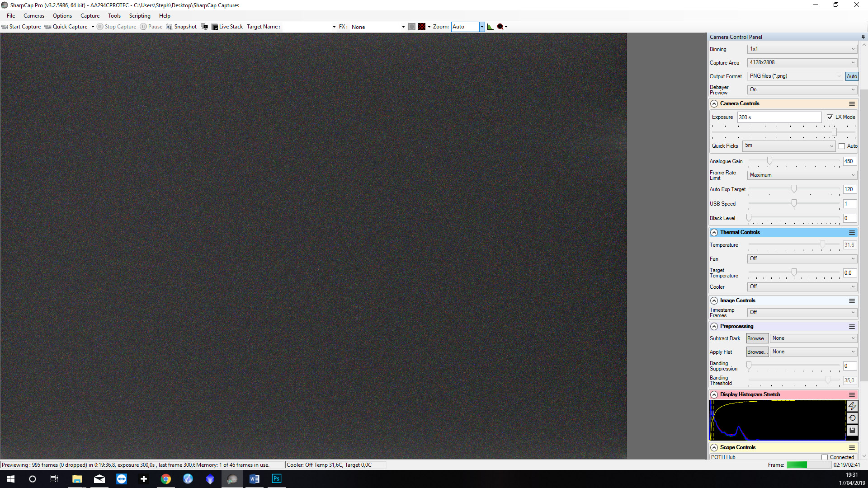Click the Analogue Gain slider thumb

tap(769, 161)
